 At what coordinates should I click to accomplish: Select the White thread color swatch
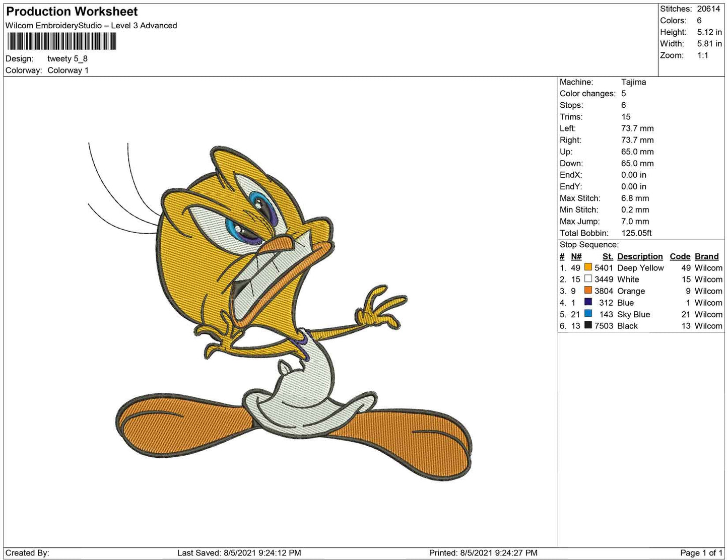(x=588, y=279)
